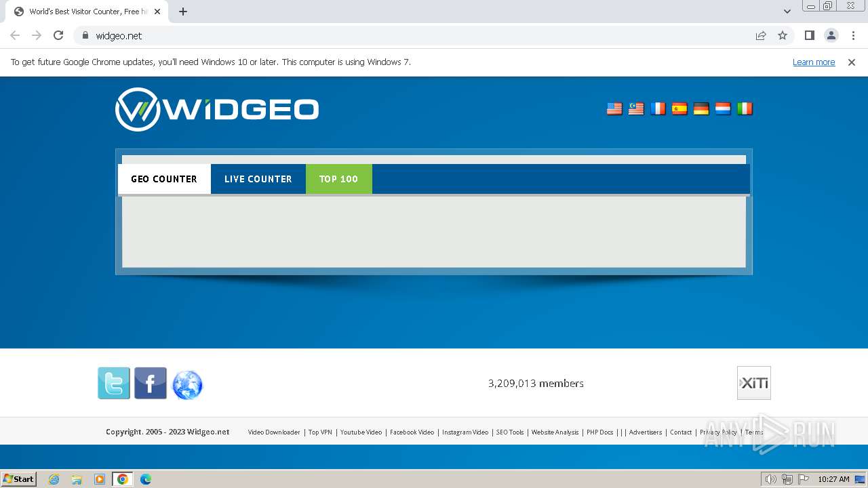Follow the Learn more link
868x488 pixels.
tap(814, 62)
